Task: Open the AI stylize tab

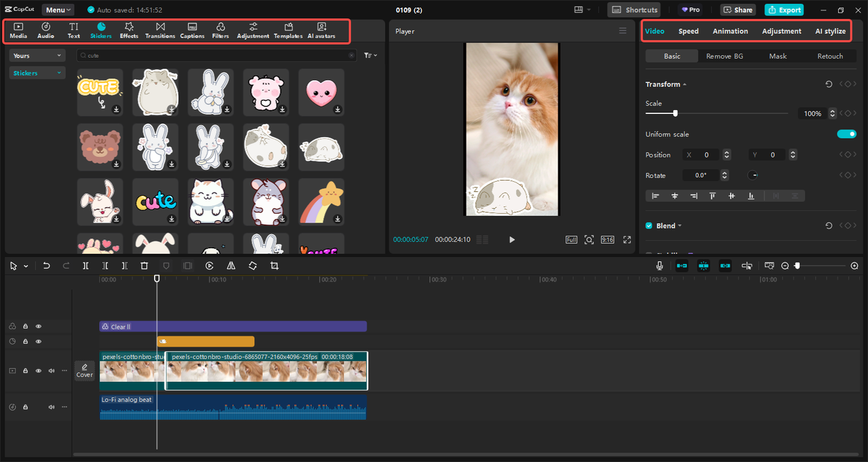Action: click(830, 31)
